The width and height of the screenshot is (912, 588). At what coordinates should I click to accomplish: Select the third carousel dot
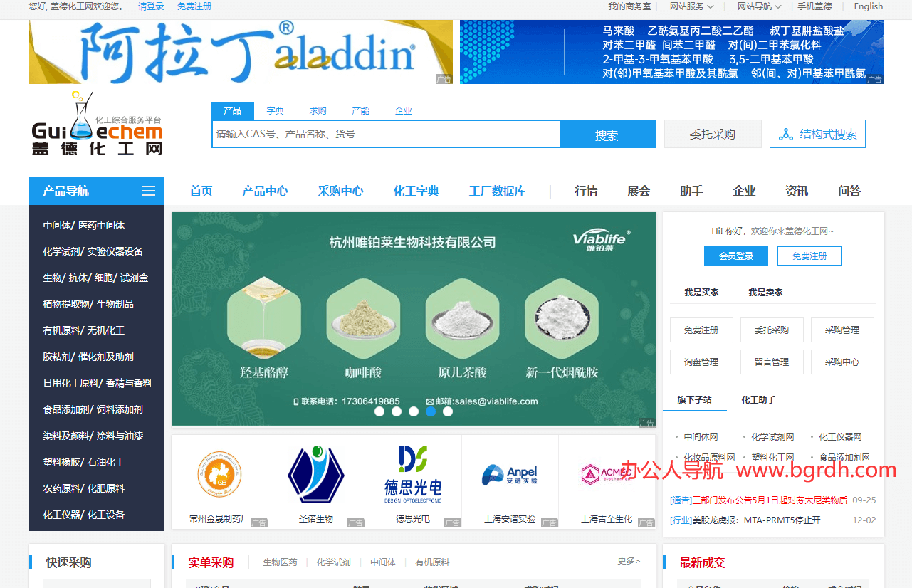click(x=414, y=411)
